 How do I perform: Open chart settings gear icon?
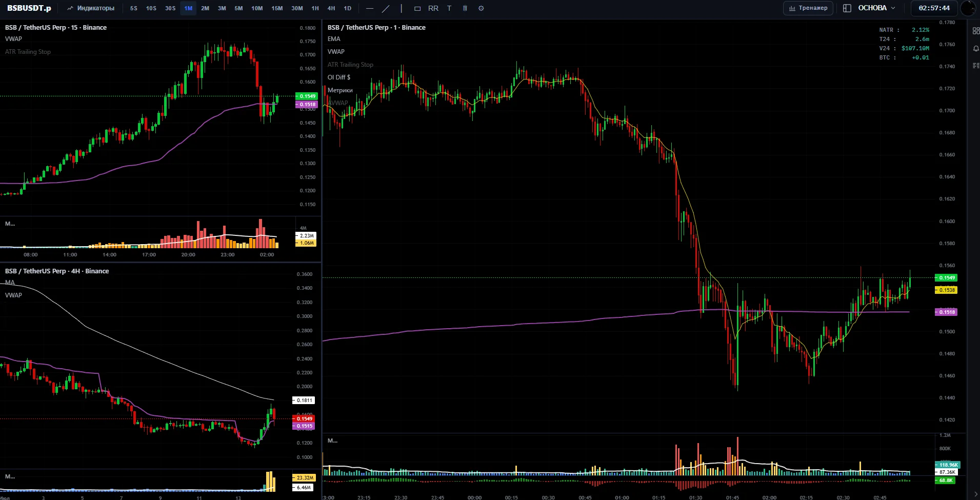point(481,8)
